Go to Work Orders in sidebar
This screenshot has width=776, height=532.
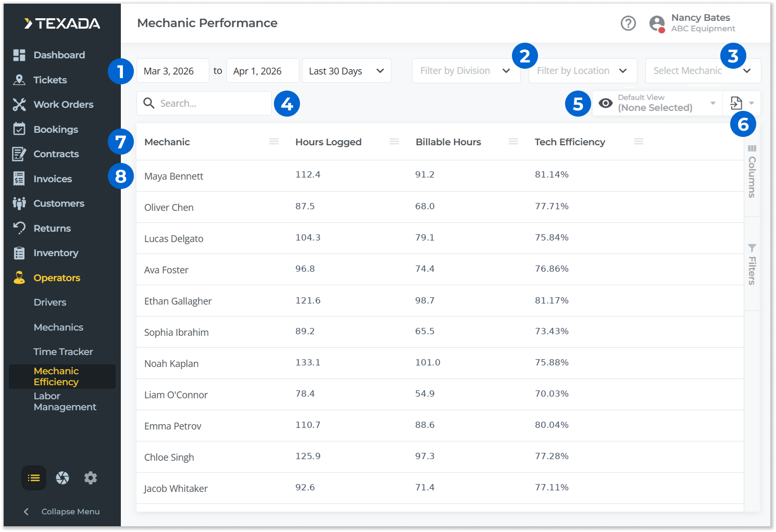click(63, 105)
